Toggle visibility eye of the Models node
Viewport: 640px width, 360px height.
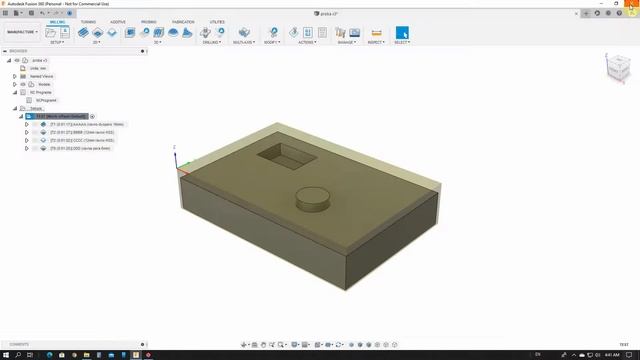(x=23, y=84)
